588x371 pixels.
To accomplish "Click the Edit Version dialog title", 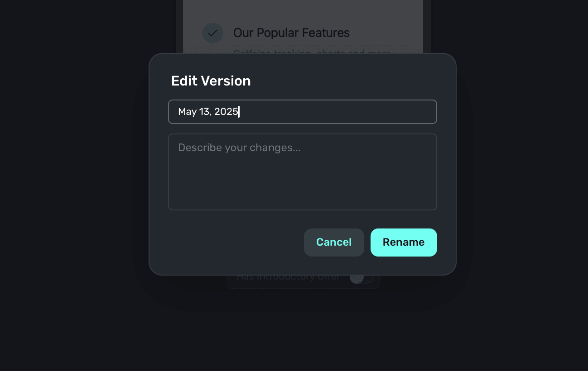I will pyautogui.click(x=211, y=81).
